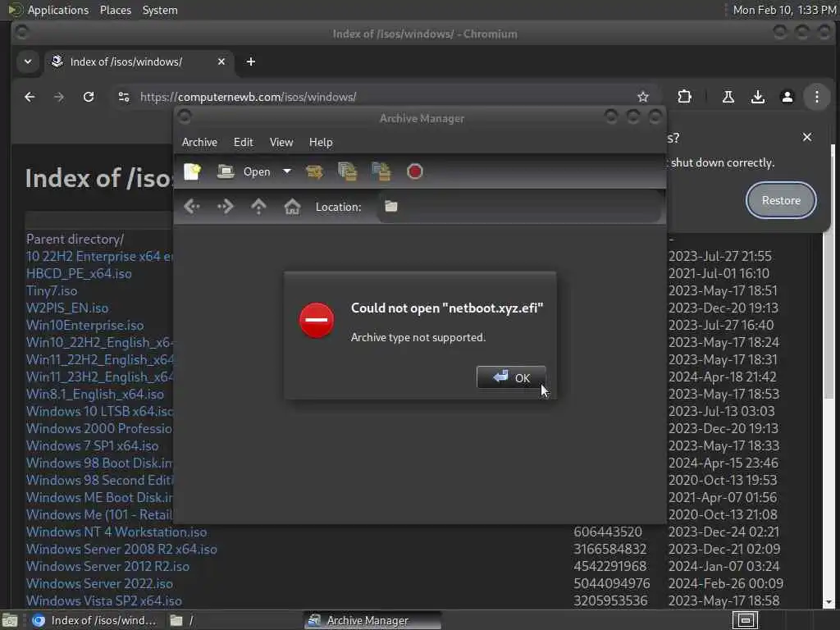The height and width of the screenshot is (630, 840).
Task: Click Chromium forward navigation arrow
Action: pos(59,97)
